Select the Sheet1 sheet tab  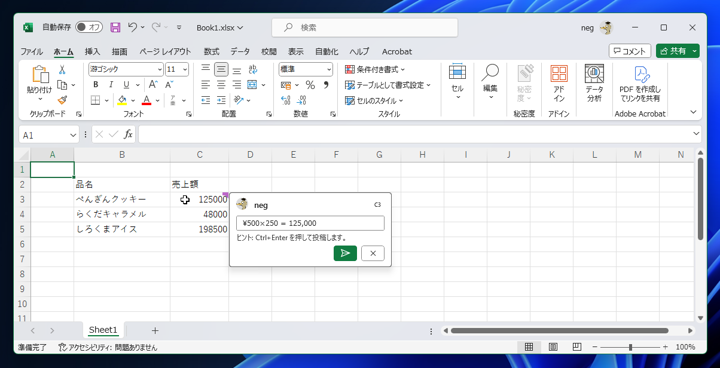point(103,330)
